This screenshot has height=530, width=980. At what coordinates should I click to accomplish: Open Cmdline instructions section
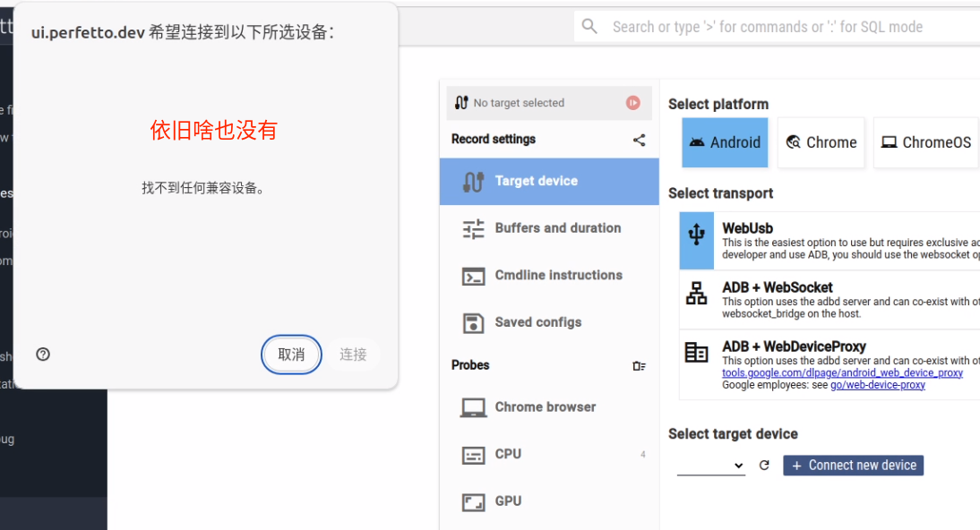click(x=549, y=275)
